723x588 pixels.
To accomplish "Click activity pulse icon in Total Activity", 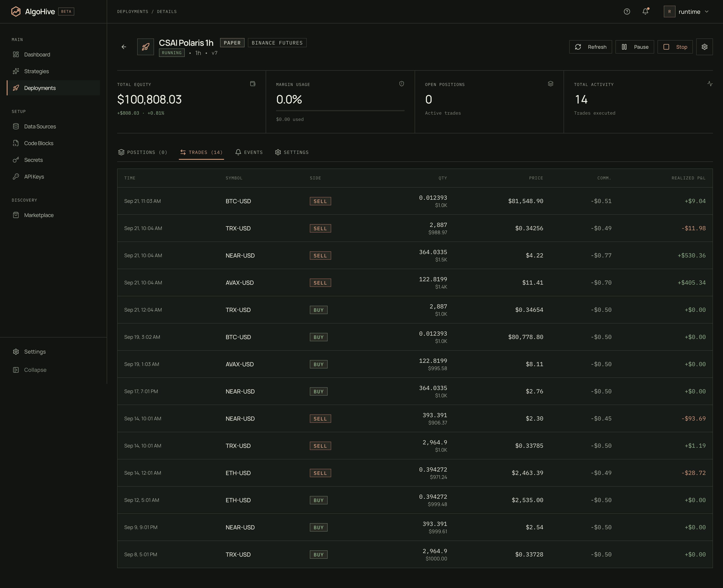I will [x=710, y=84].
